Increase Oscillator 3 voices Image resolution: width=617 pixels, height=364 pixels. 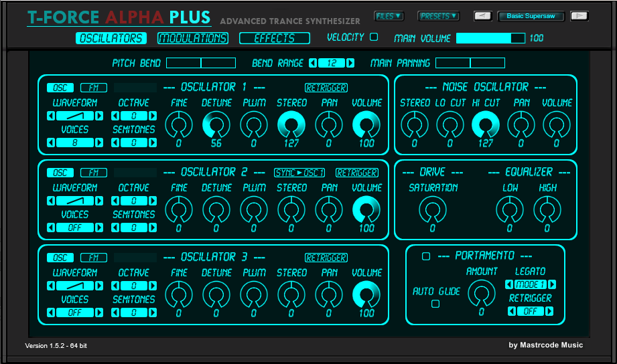click(99, 312)
